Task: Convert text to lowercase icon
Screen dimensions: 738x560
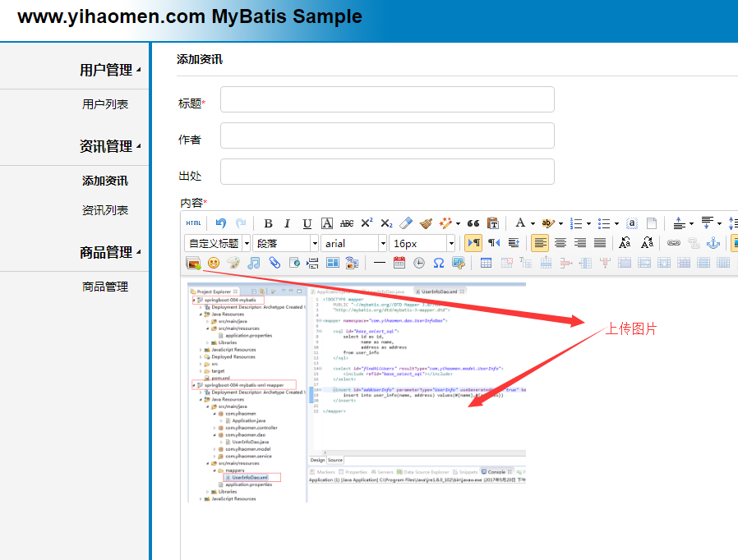Action: tap(647, 243)
